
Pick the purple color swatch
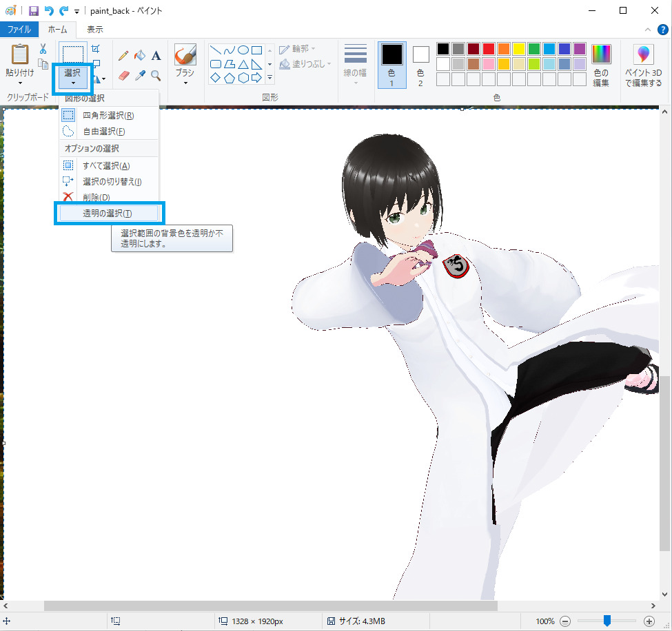pyautogui.click(x=580, y=49)
